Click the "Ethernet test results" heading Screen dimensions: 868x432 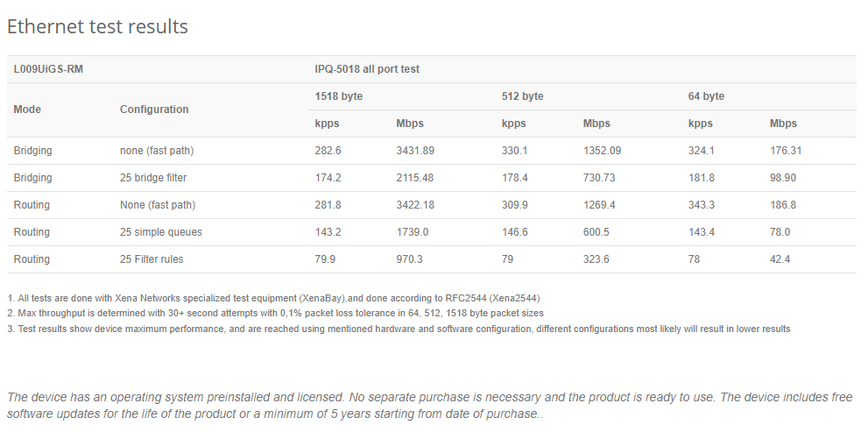(x=97, y=26)
